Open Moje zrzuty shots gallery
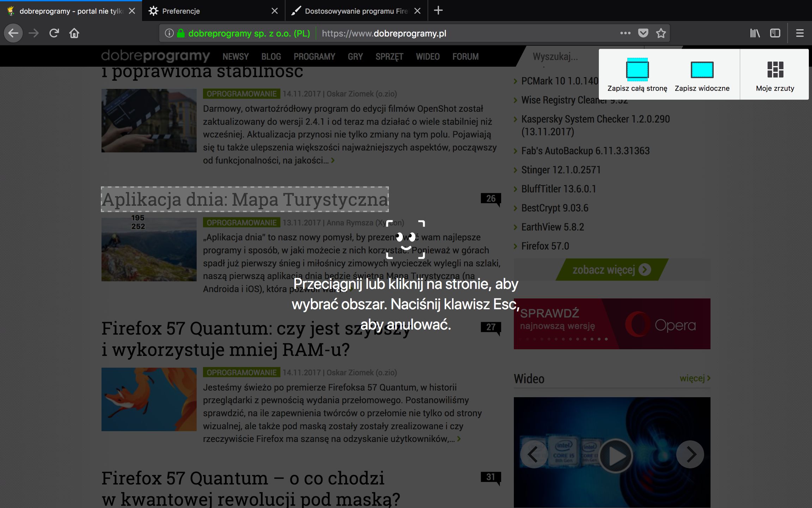The width and height of the screenshot is (812, 508). 774,74
